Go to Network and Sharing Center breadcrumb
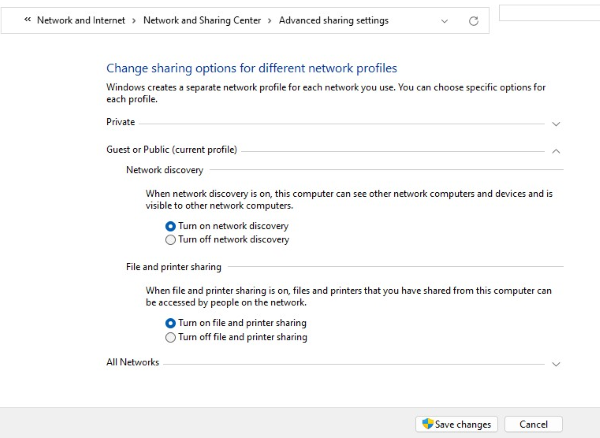600x438 pixels. [202, 20]
